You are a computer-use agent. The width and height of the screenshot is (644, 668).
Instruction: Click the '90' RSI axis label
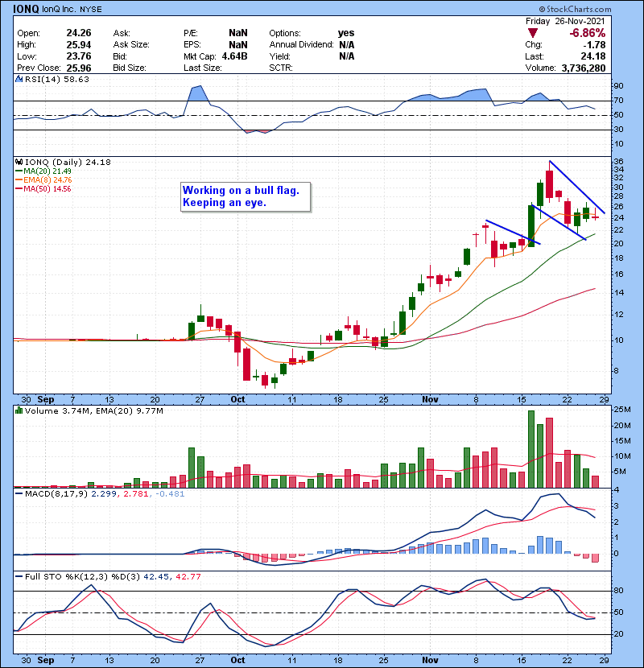tap(618, 86)
